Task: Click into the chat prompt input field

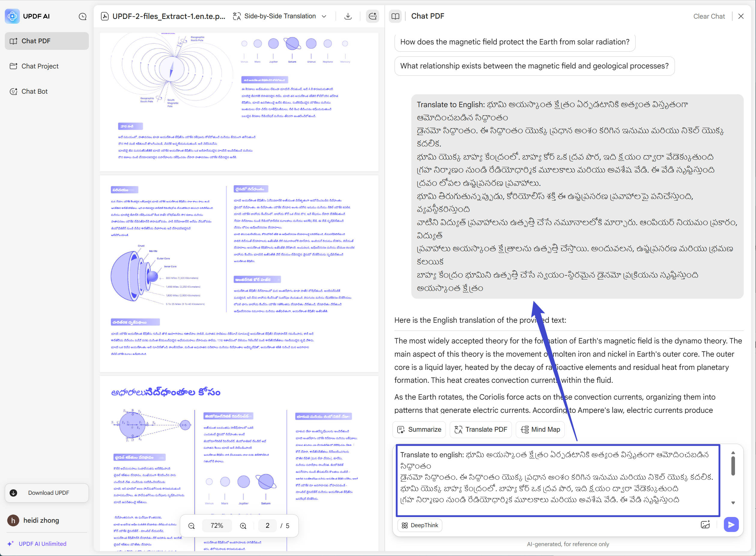Action: [558, 480]
